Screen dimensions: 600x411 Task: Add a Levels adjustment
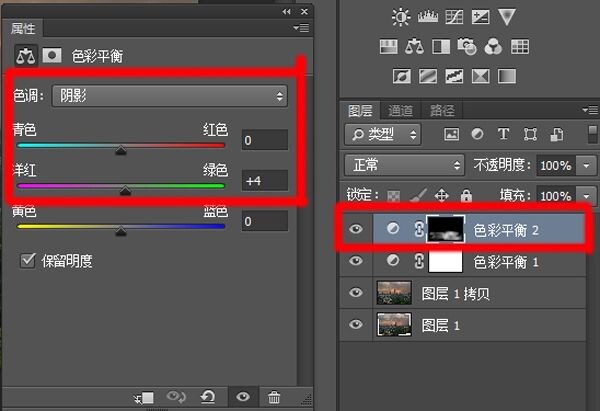point(427,17)
